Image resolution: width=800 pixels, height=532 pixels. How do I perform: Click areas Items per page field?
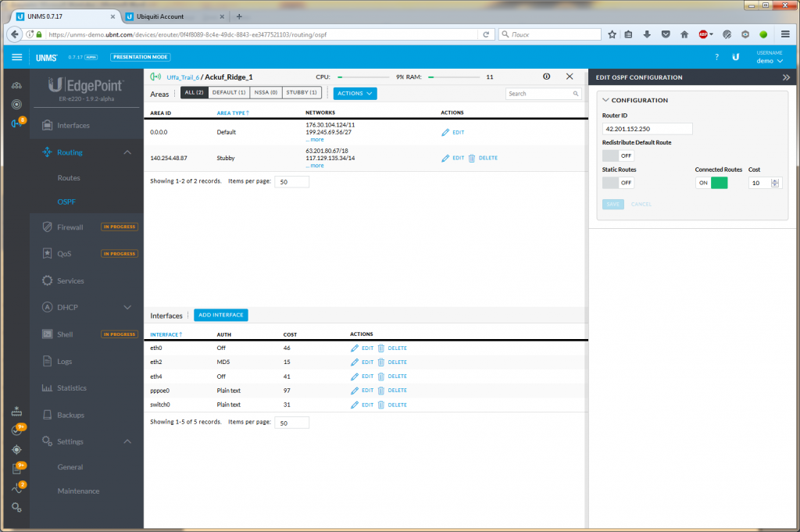tap(291, 181)
